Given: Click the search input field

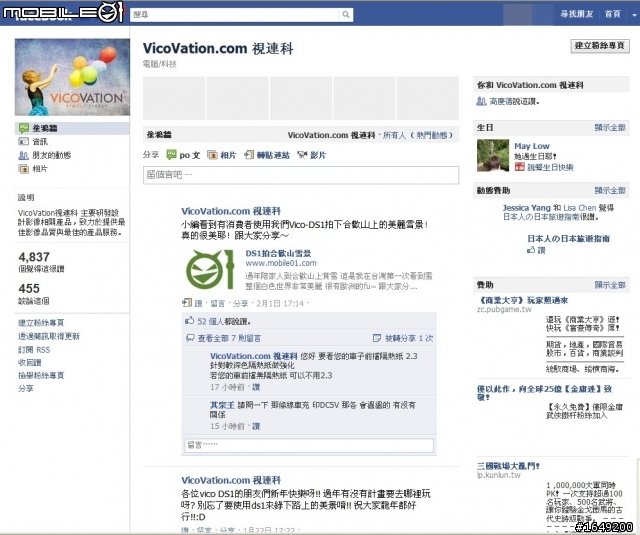Looking at the screenshot, I should [234, 15].
